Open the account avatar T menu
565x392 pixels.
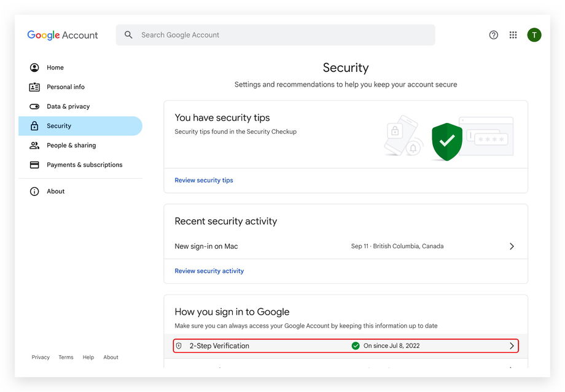pyautogui.click(x=534, y=35)
